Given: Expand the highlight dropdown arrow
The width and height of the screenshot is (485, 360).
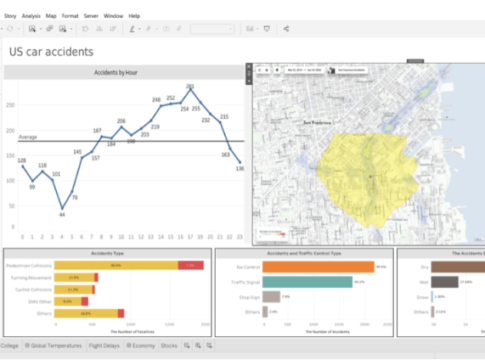Looking at the screenshot, I should click(139, 29).
